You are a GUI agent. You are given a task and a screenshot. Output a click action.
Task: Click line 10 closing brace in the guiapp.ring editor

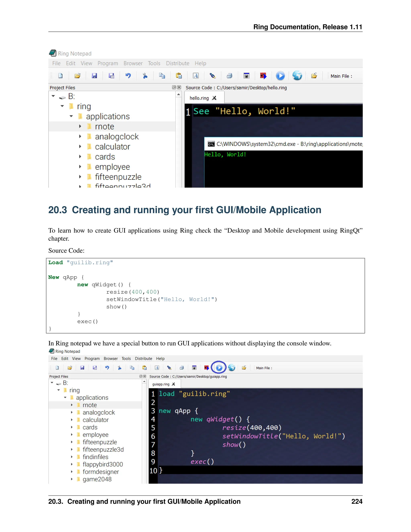161,470
